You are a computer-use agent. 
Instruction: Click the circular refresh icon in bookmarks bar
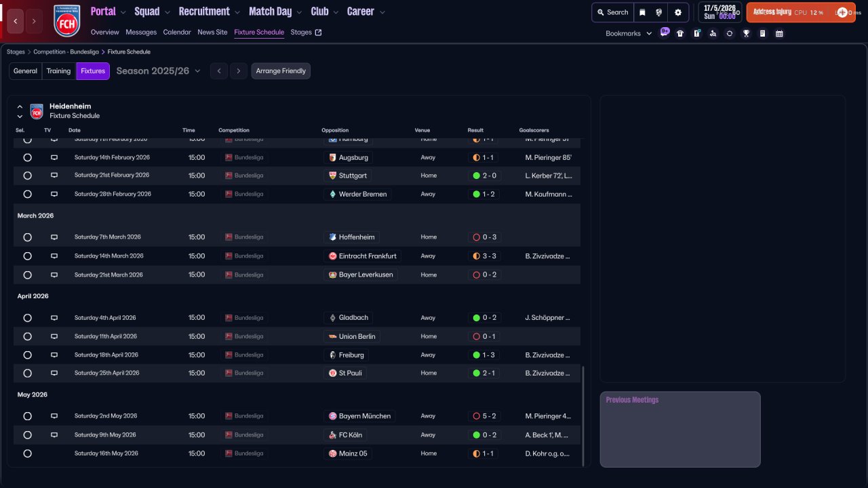click(730, 33)
